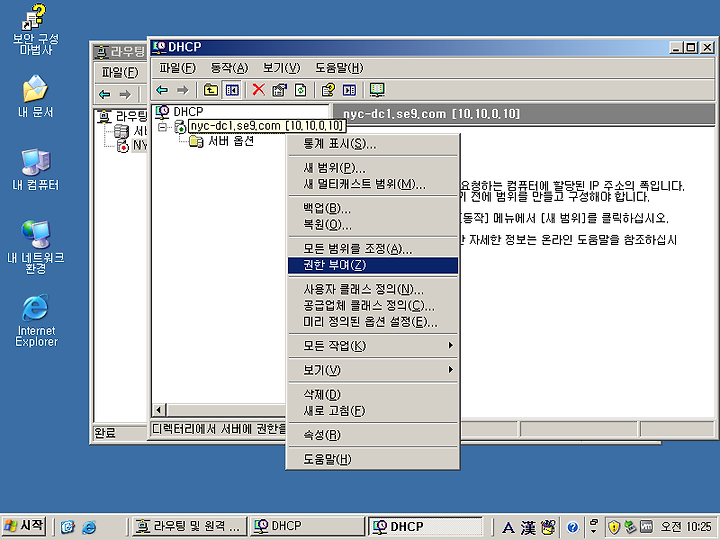
Task: Open 파일(F) menu in routing window
Action: pyautogui.click(x=119, y=72)
